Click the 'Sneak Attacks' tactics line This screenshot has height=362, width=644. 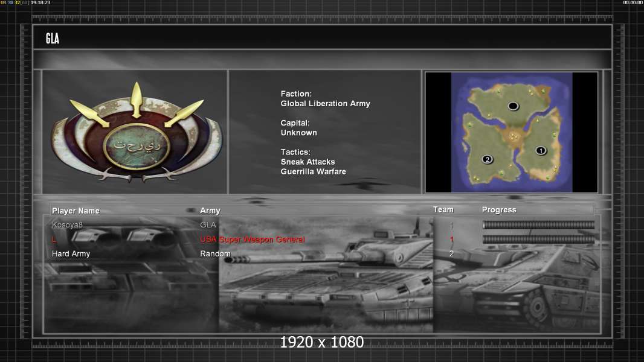coord(308,162)
